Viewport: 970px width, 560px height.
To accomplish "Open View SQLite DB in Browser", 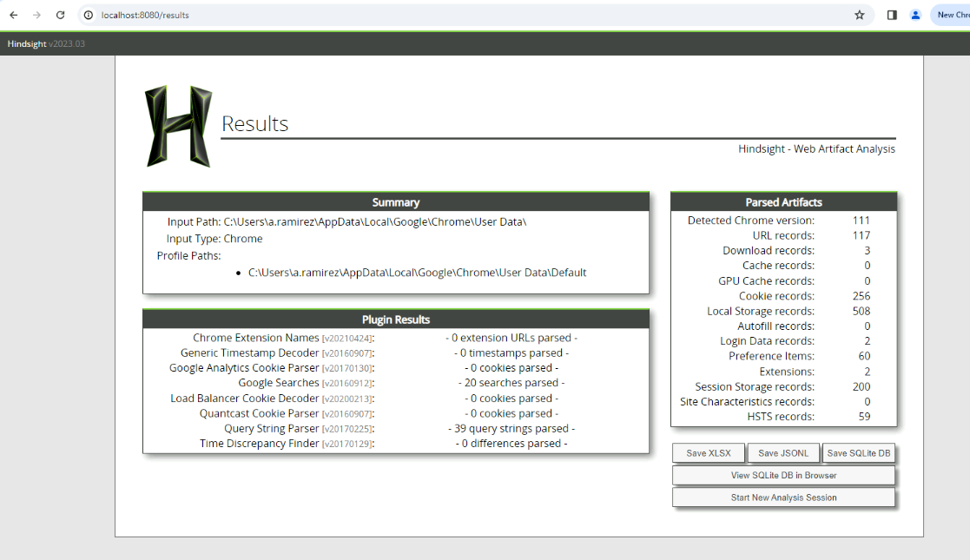I will pos(783,476).
